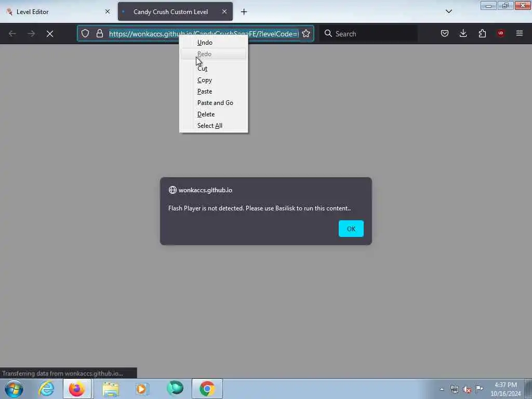Open the Save to Pocket button
Viewport: 532px width, 399px height.
pos(445,33)
